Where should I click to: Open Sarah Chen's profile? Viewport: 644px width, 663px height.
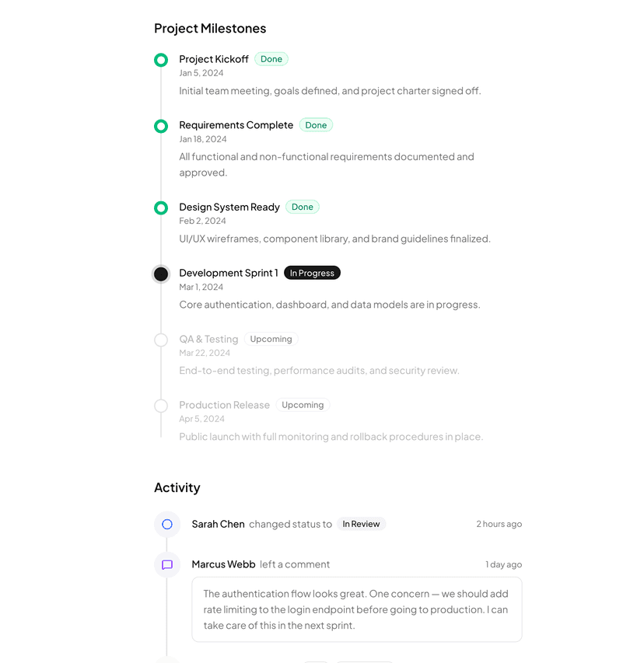point(218,524)
